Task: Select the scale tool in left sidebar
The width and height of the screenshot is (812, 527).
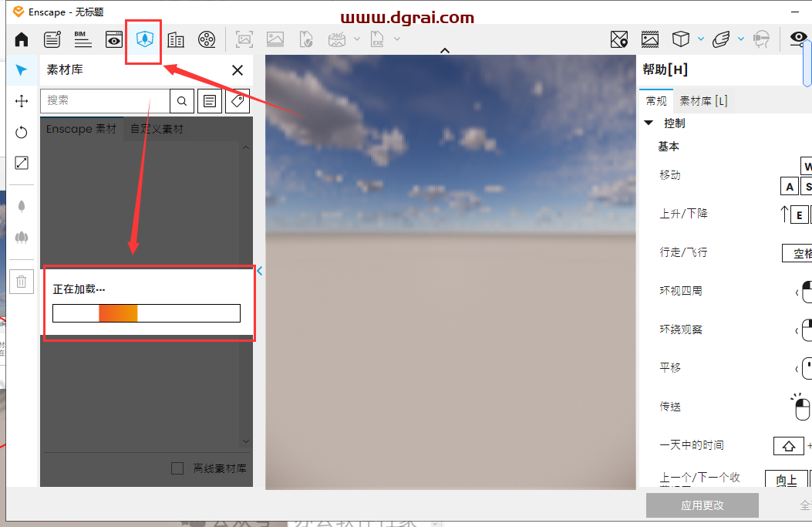Action: (x=22, y=163)
